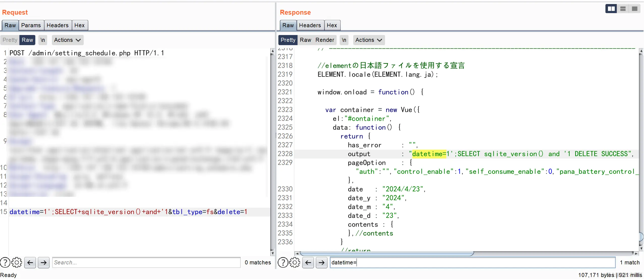Focus the request Search input field
644x279 pixels.
(146, 262)
